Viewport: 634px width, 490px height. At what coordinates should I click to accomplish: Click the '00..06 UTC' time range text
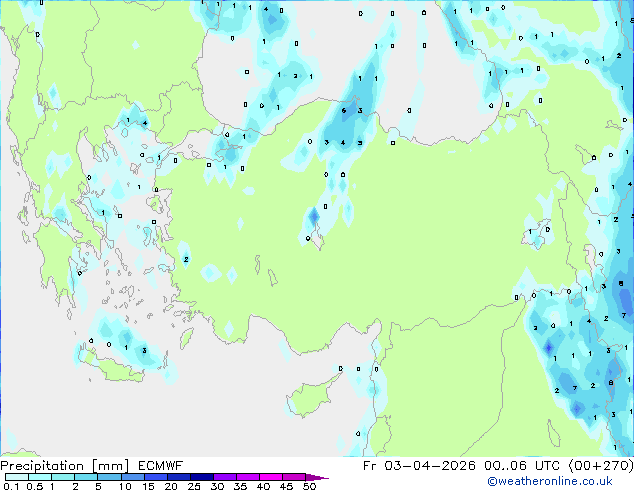click(522, 466)
